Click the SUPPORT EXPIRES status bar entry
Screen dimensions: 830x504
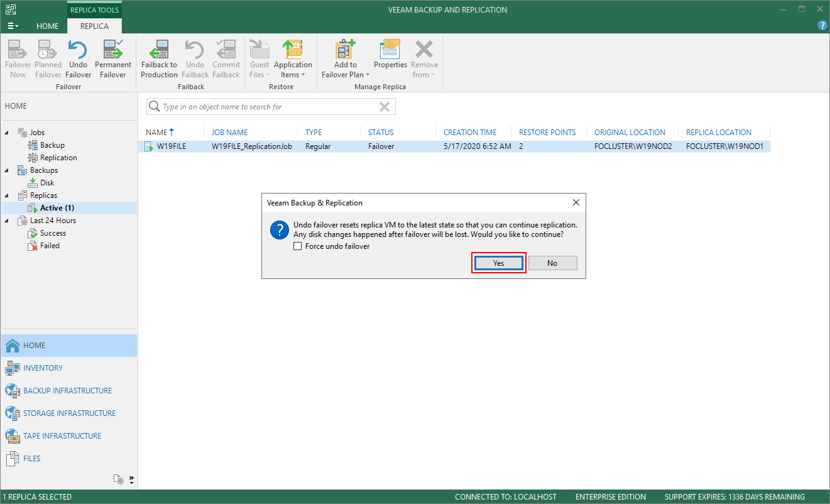click(x=734, y=497)
